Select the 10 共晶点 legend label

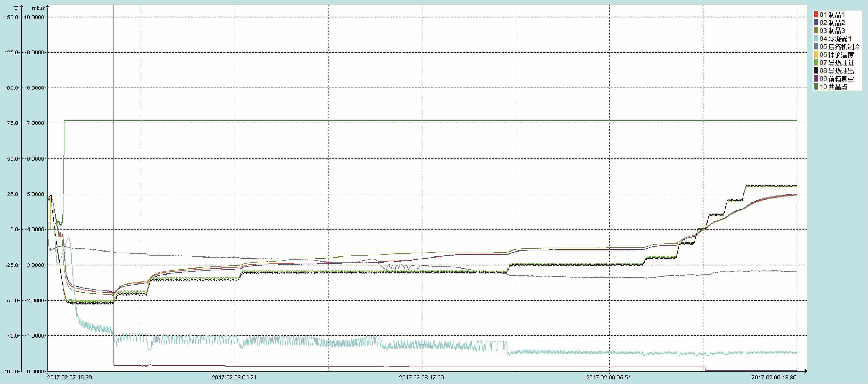[x=833, y=87]
